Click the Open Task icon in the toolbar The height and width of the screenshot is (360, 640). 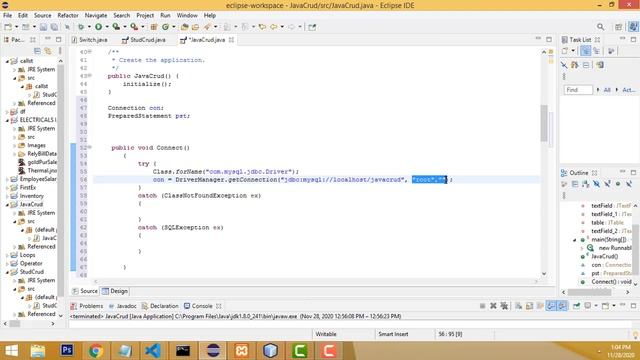tap(195, 27)
